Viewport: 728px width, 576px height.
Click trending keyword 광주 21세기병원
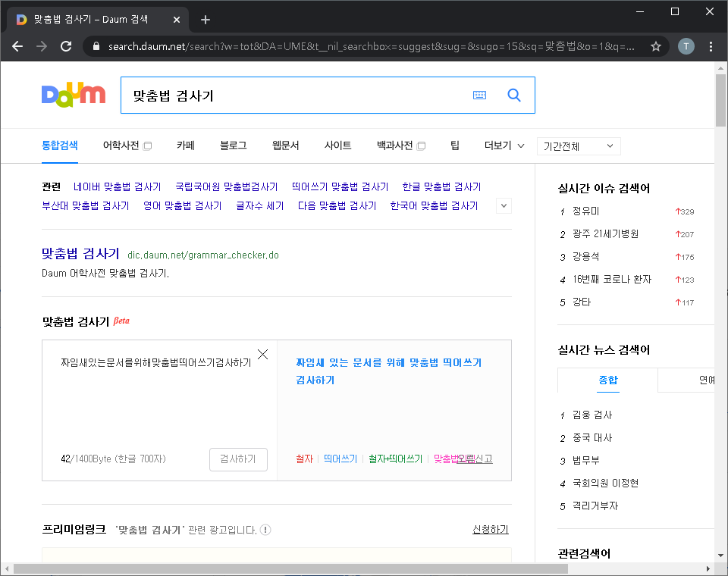(605, 234)
